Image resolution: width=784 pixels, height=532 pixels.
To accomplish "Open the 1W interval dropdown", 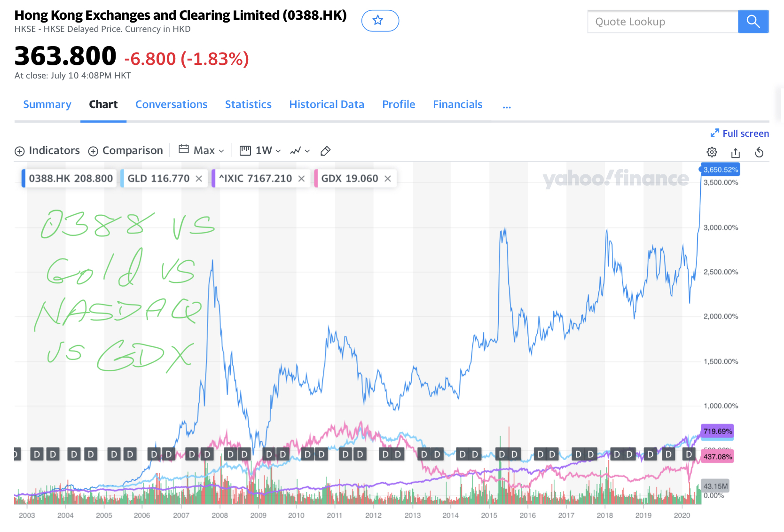I will (260, 150).
